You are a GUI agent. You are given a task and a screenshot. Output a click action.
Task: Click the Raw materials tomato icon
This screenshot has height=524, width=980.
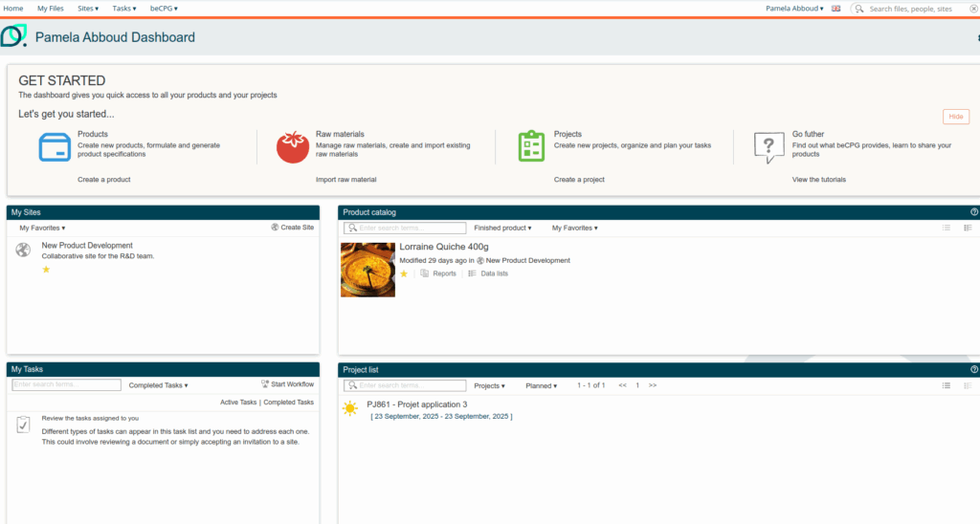[293, 147]
